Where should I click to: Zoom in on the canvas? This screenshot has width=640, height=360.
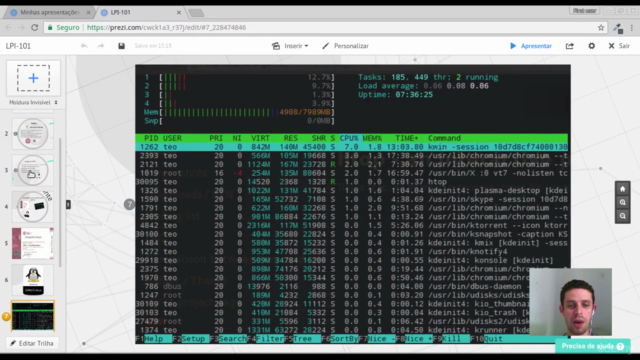pos(622,202)
